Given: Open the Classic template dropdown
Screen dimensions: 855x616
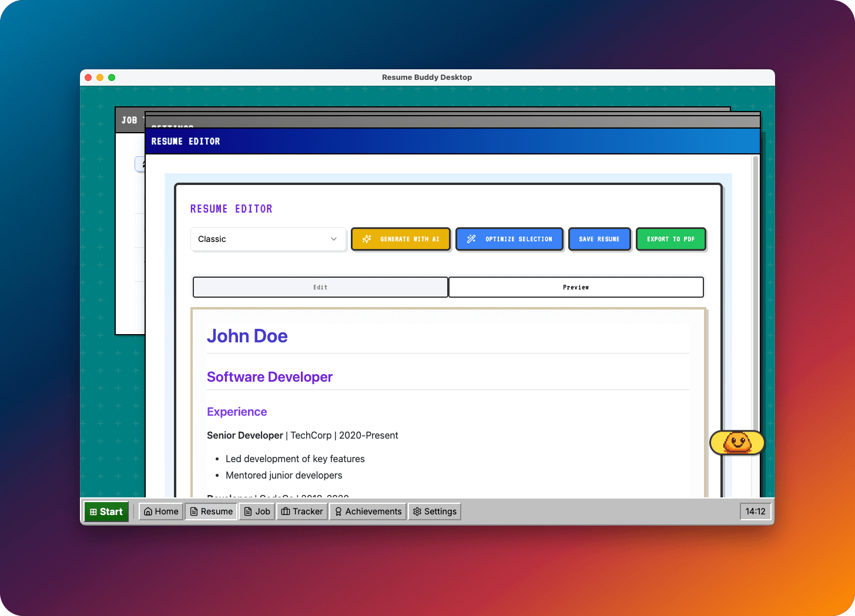Looking at the screenshot, I should coord(268,239).
